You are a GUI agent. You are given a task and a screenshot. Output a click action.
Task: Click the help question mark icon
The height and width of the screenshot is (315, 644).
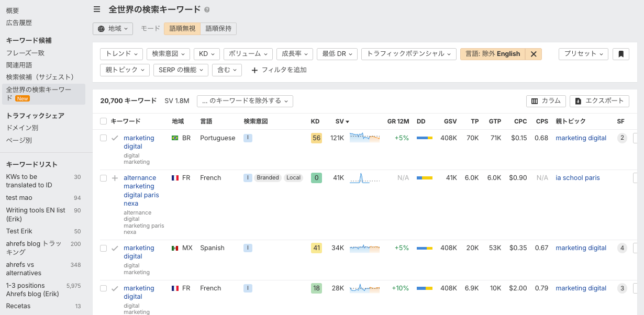[207, 10]
